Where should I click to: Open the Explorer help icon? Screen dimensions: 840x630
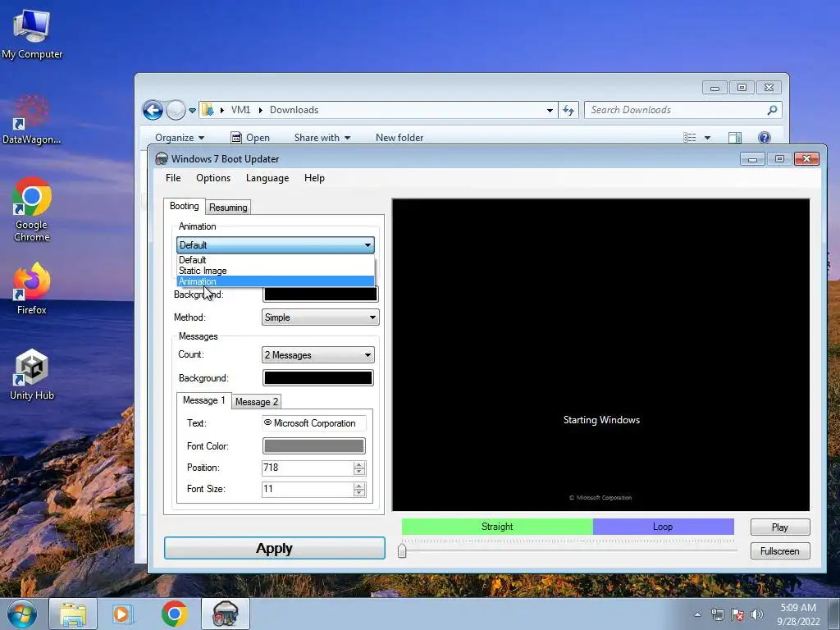tap(765, 138)
